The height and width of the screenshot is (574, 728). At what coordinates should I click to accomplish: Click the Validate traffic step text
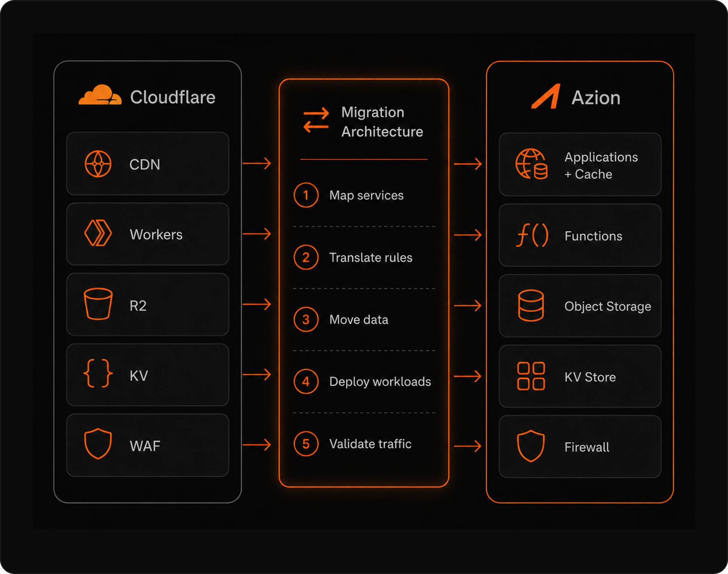tap(370, 443)
